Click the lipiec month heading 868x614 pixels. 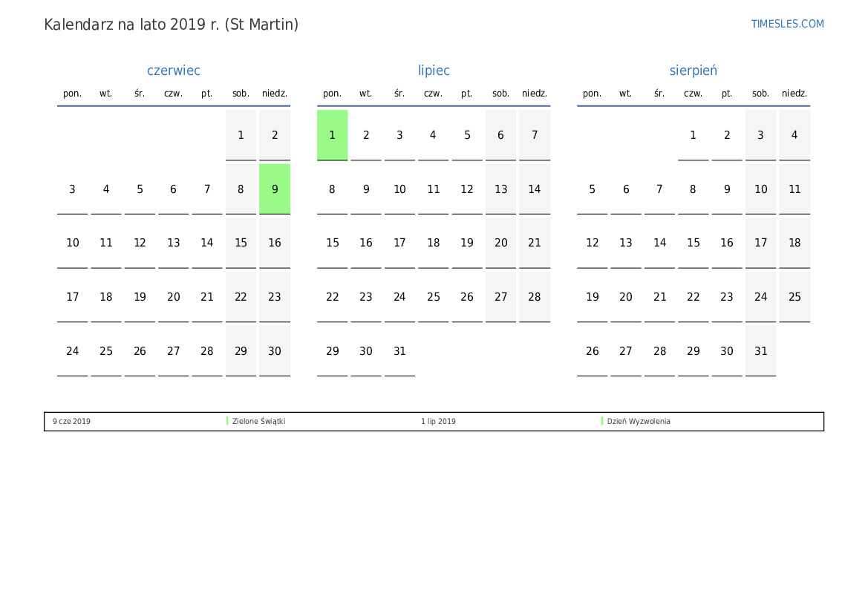(x=434, y=71)
